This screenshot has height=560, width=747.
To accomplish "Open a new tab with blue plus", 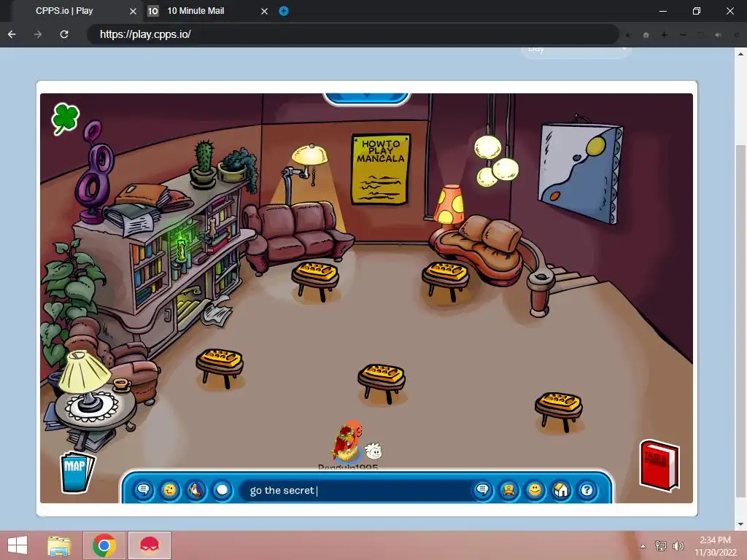I will 284,11.
